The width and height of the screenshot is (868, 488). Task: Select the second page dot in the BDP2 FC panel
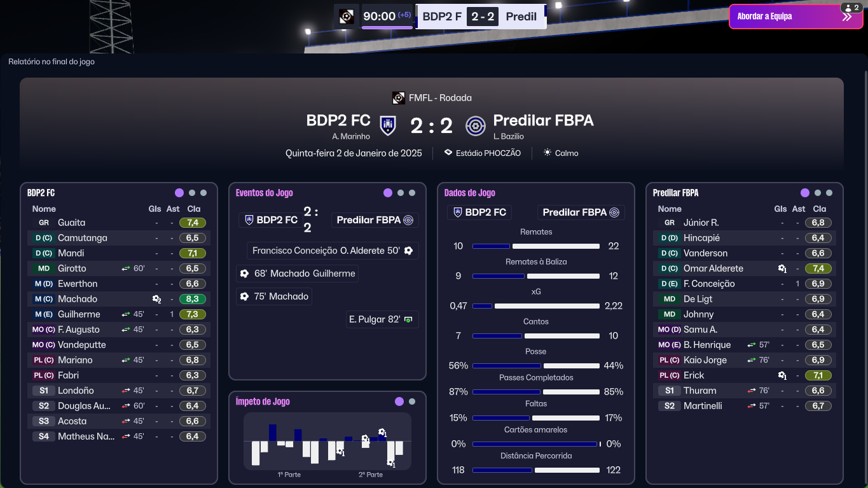(x=192, y=193)
